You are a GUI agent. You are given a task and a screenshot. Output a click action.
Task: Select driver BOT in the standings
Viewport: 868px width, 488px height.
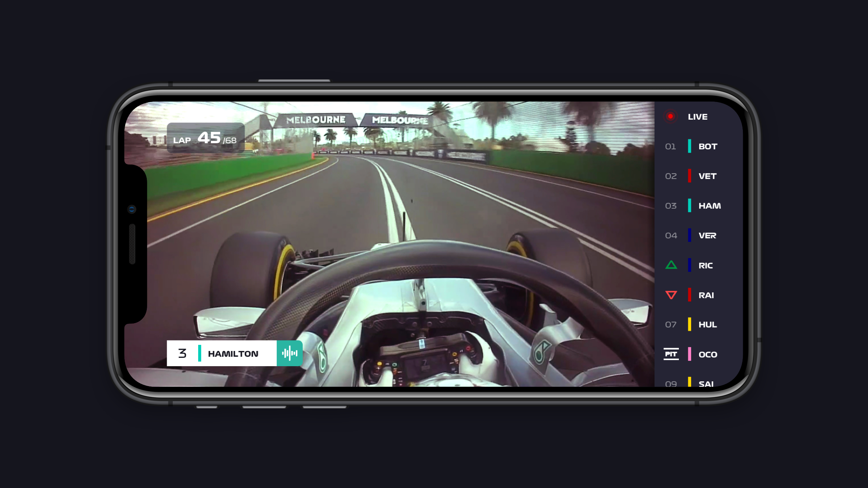pyautogui.click(x=707, y=146)
